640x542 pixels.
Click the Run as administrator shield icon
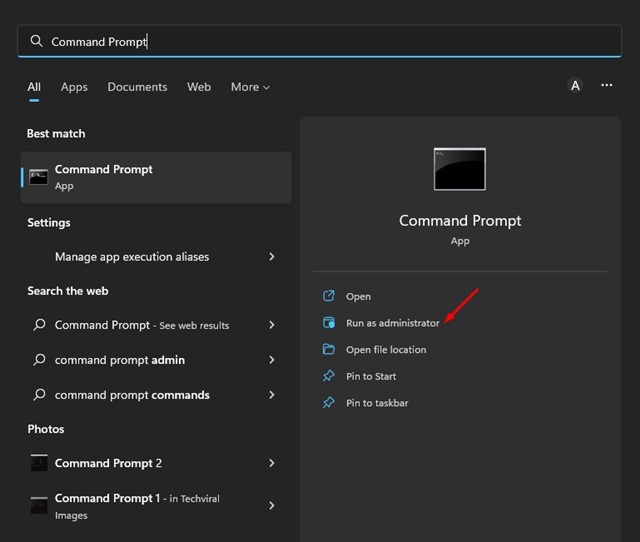point(328,323)
